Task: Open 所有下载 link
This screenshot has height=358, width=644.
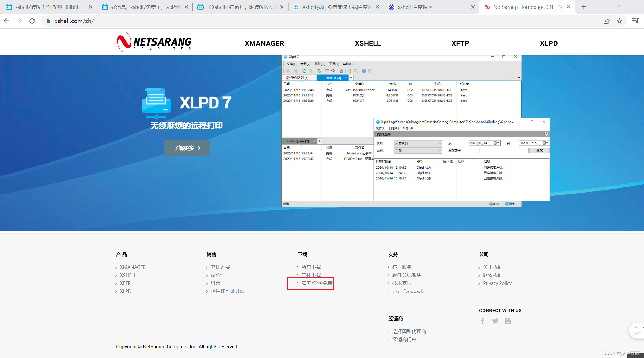Action: [311, 267]
